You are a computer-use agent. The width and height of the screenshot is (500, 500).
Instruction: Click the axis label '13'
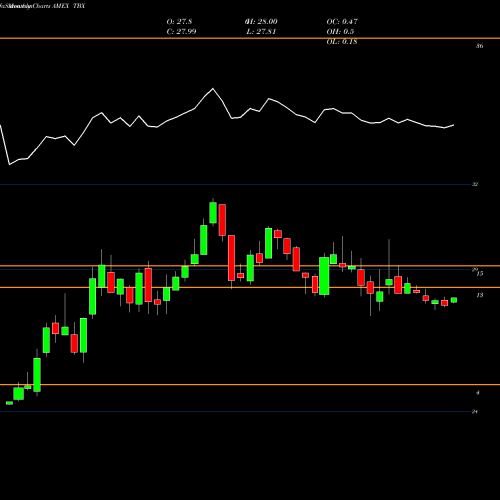(480, 295)
